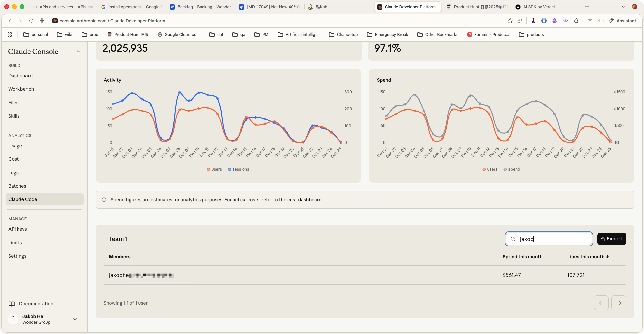The height and width of the screenshot is (334, 644).
Task: Reload the page with the refresh icon
Action: pos(31,21)
